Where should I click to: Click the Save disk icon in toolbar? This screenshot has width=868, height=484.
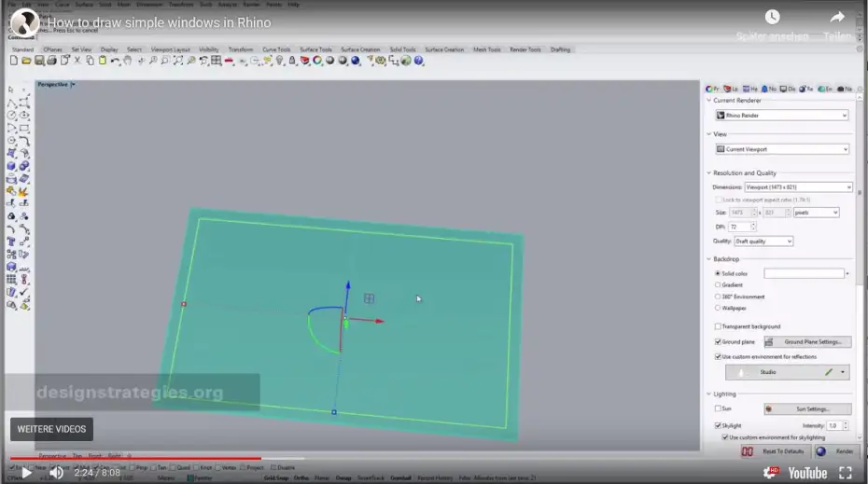(x=39, y=61)
